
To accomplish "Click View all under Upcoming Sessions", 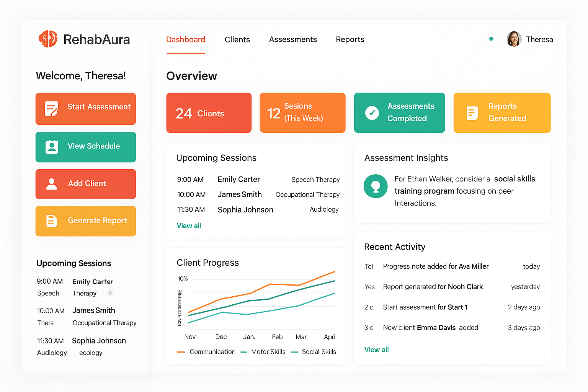I will (189, 226).
